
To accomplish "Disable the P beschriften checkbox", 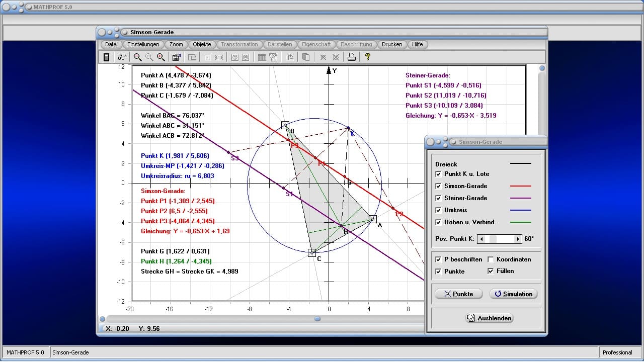I will tap(438, 259).
